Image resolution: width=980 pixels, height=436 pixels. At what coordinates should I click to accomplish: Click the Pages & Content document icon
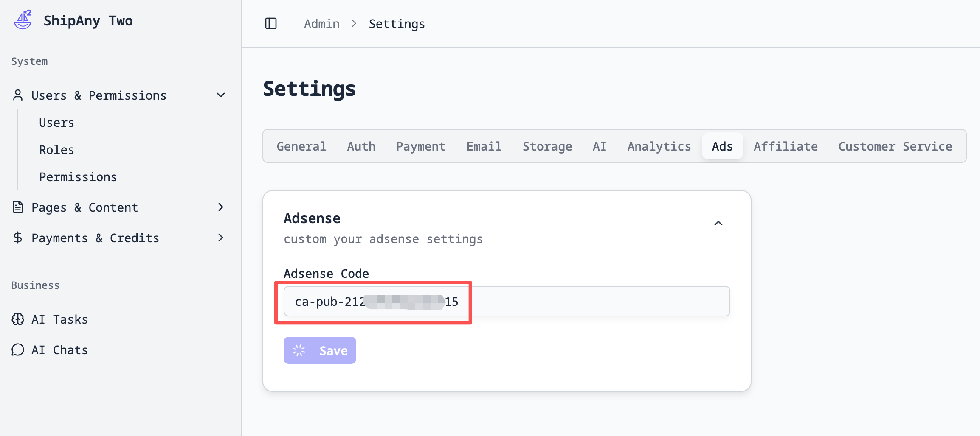(18, 207)
